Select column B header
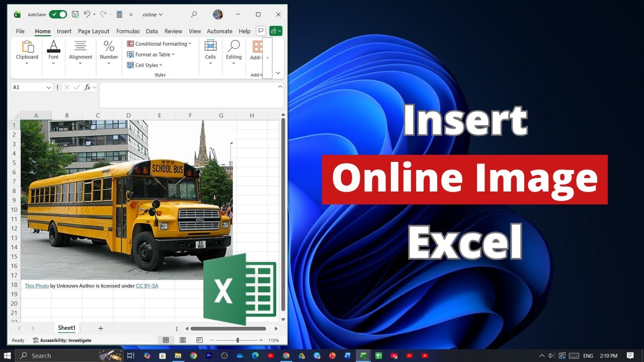This screenshot has width=644, height=362. point(67,116)
